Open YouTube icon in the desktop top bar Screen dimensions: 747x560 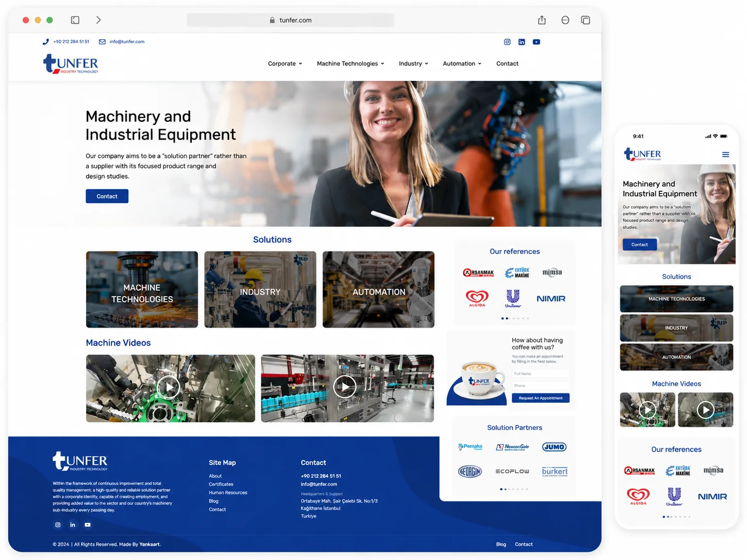point(537,42)
